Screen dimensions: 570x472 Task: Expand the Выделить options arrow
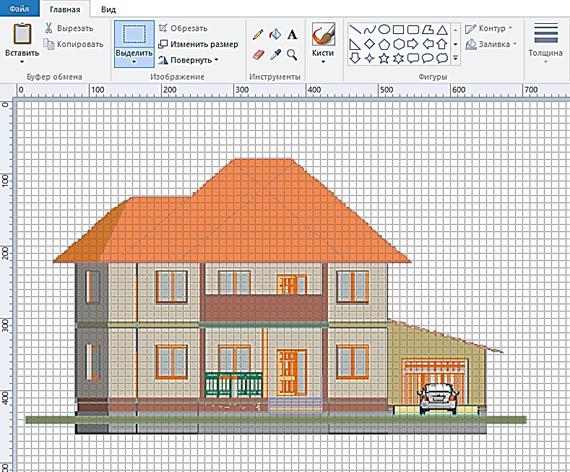134,62
